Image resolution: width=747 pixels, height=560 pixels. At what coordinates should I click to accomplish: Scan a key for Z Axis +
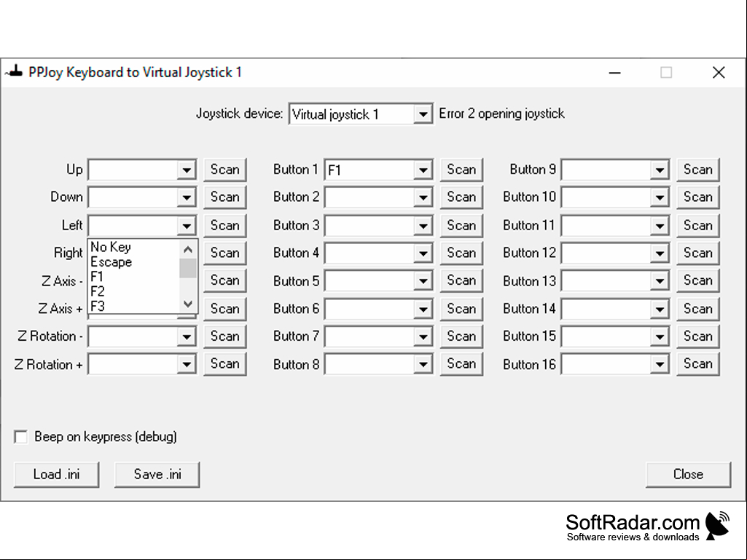[225, 309]
